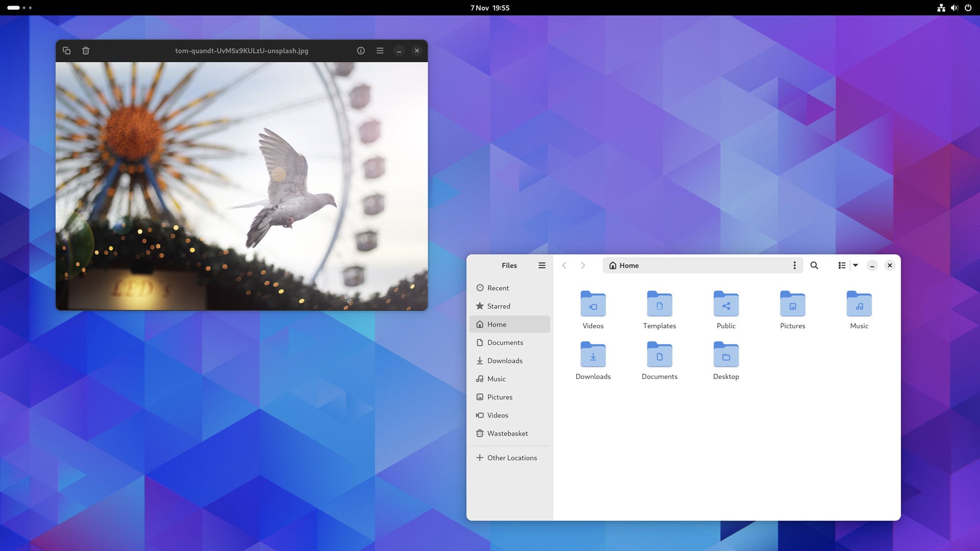Expand the list view sort dropdown in Files
The width and height of the screenshot is (980, 551).
coord(855,265)
